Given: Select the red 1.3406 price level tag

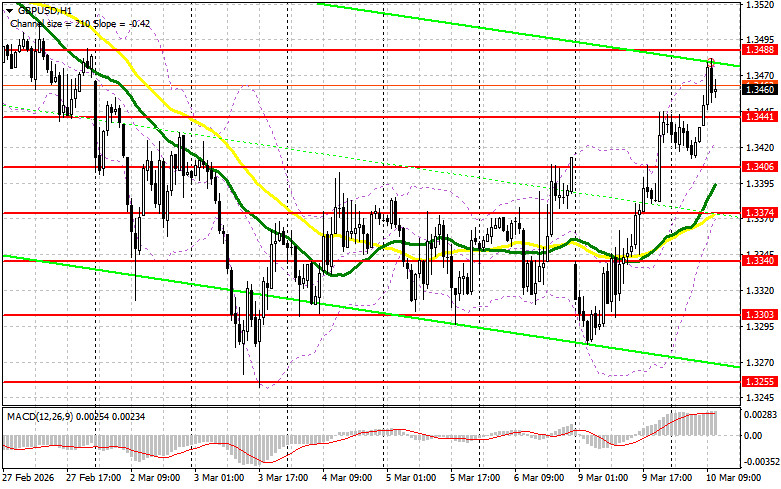Looking at the screenshot, I should tap(757, 166).
